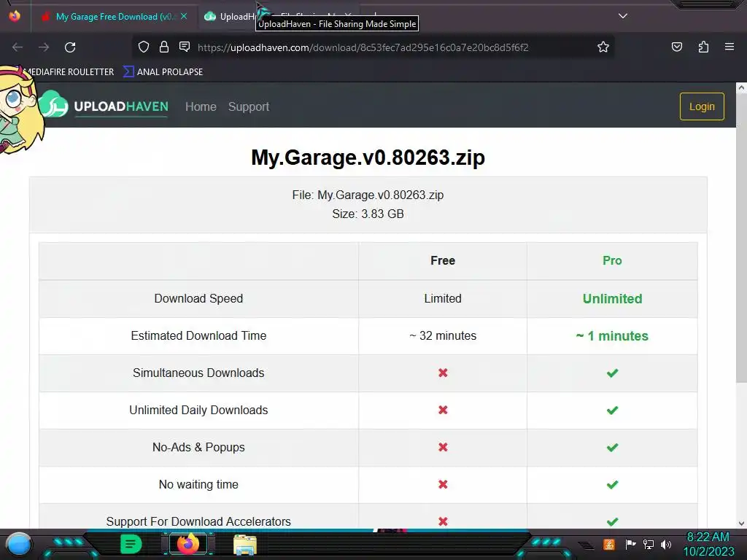Click the browser Forward arrow
747x560 pixels.
point(44,47)
